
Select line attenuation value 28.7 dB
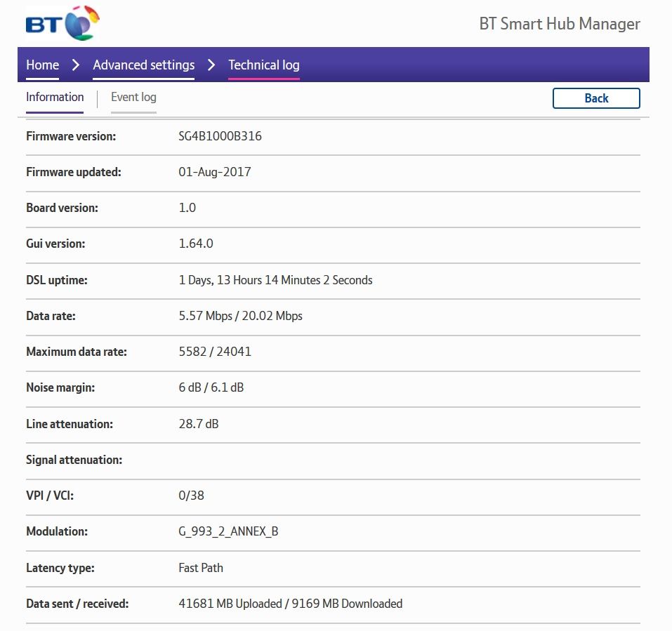coord(199,424)
